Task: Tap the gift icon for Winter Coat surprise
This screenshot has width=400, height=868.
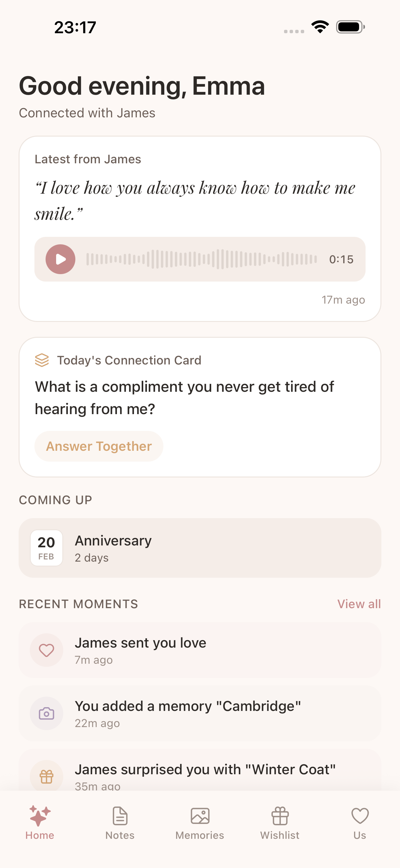Action: (47, 776)
